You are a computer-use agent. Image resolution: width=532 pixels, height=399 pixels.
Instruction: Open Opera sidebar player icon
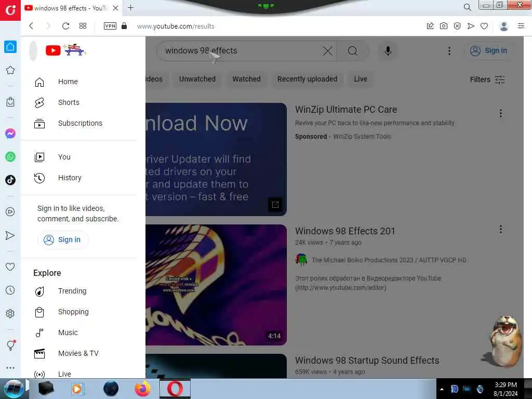click(x=10, y=212)
